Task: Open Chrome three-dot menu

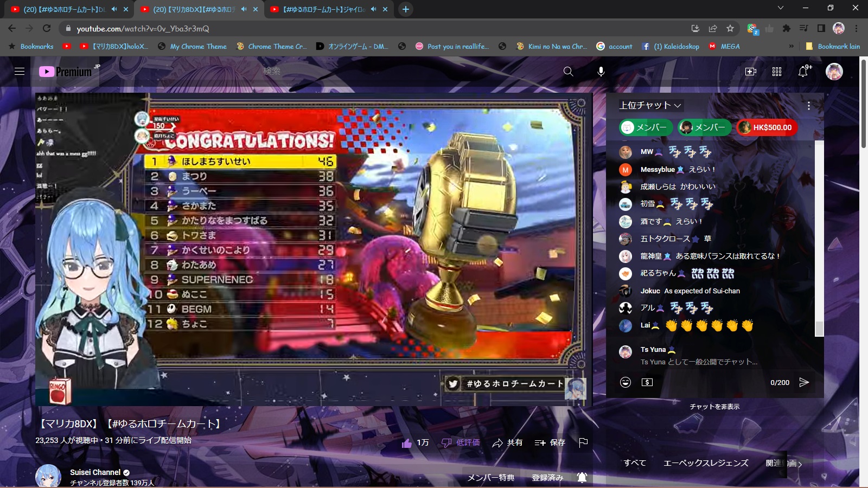Action: (857, 28)
